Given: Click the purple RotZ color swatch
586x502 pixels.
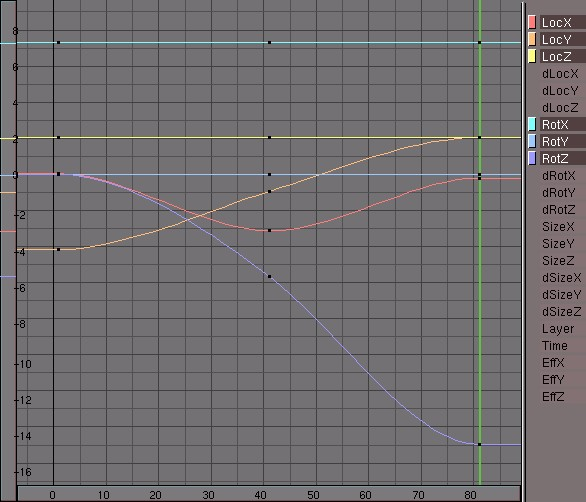Looking at the screenshot, I should (532, 158).
